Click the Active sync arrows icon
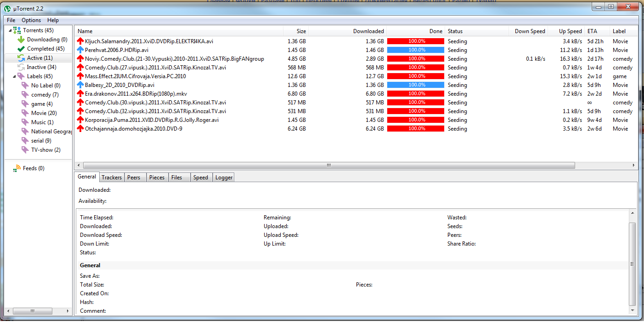This screenshot has height=327, width=644. point(21,58)
